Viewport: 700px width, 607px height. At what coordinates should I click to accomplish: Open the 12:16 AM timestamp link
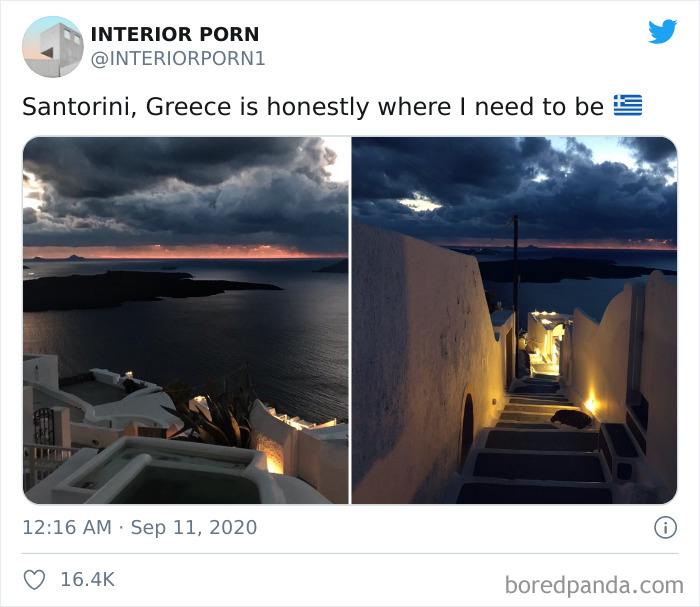click(x=67, y=528)
